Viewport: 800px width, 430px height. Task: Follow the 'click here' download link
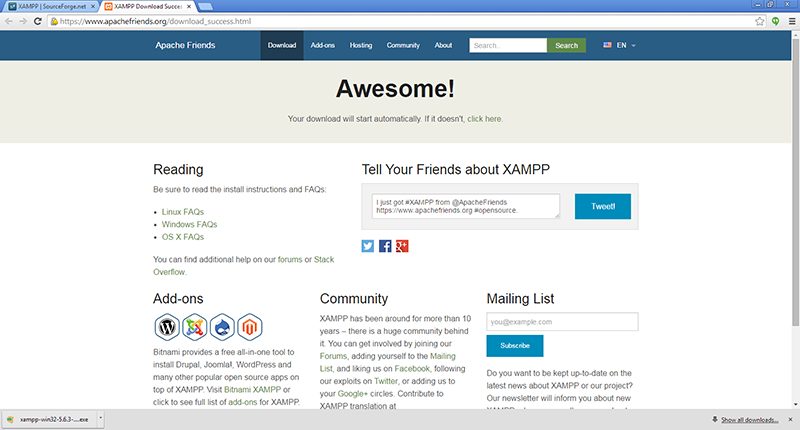(x=484, y=119)
